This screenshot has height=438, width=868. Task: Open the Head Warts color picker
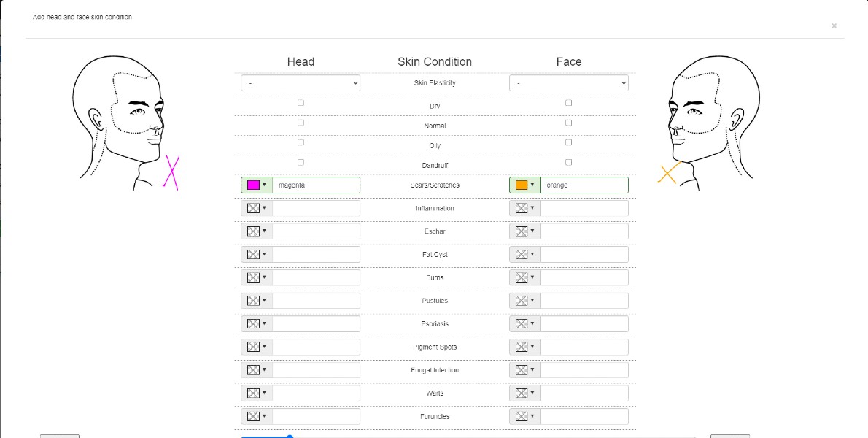(256, 393)
